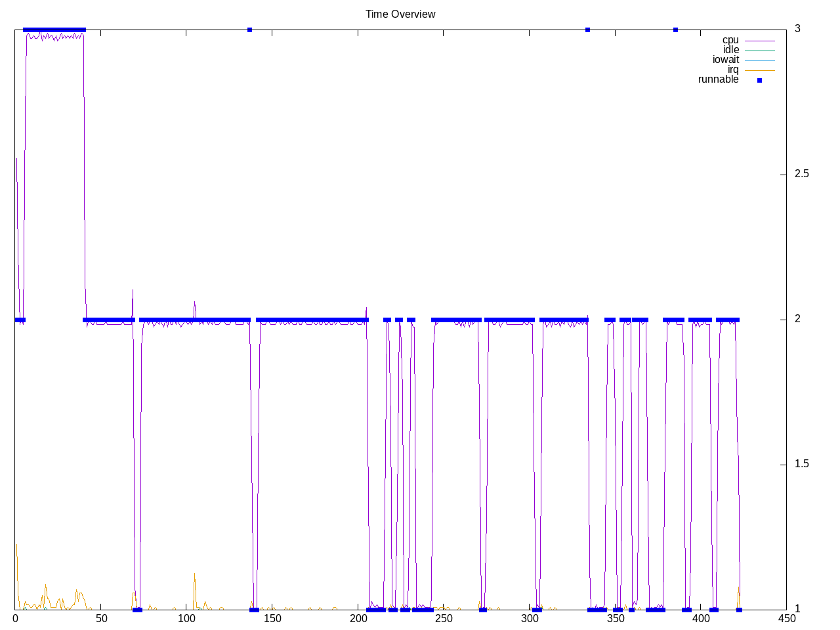Click the isolated top runnable marker between 300 and 350
Viewport: 840px width, 630px height.
pos(587,30)
